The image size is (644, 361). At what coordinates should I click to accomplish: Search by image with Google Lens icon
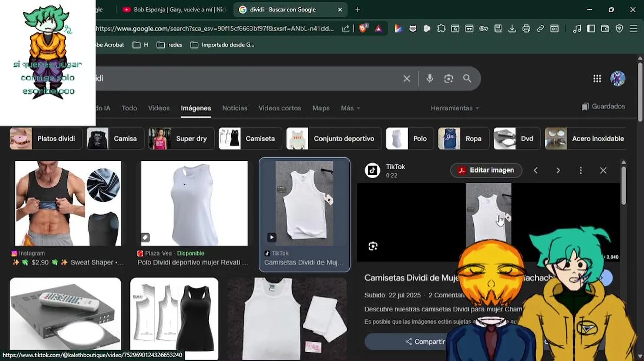pos(448,78)
